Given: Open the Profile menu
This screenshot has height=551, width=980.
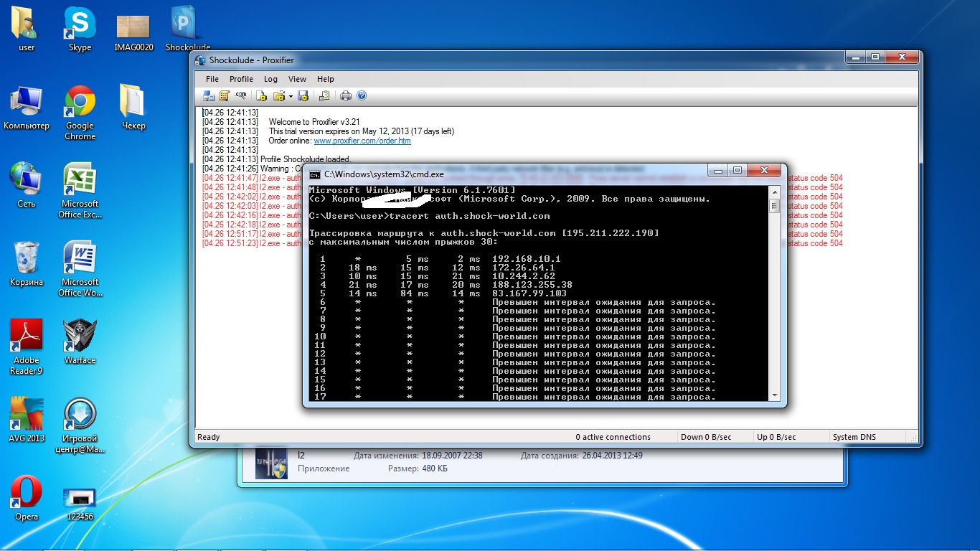Looking at the screenshot, I should tap(241, 79).
